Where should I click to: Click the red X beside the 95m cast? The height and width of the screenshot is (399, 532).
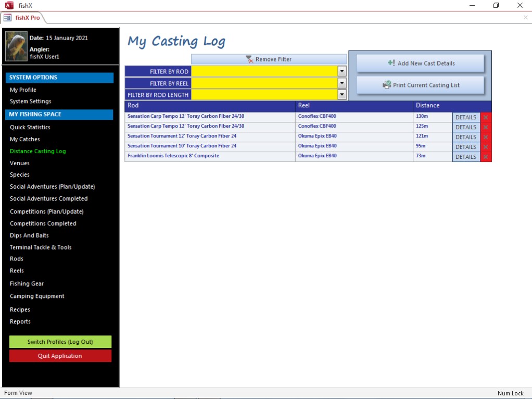pos(486,147)
